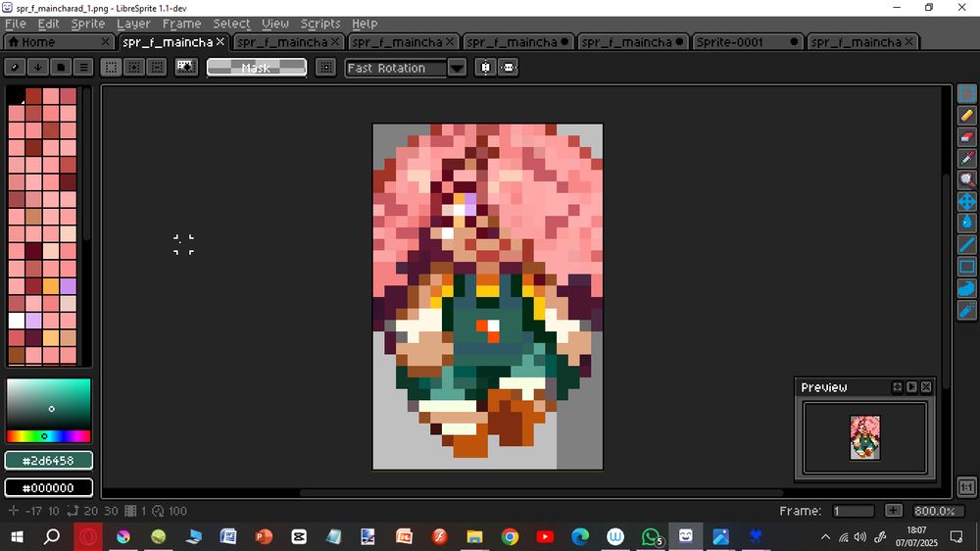Select the Rectangle shape tool
980x551 pixels.
tap(966, 267)
